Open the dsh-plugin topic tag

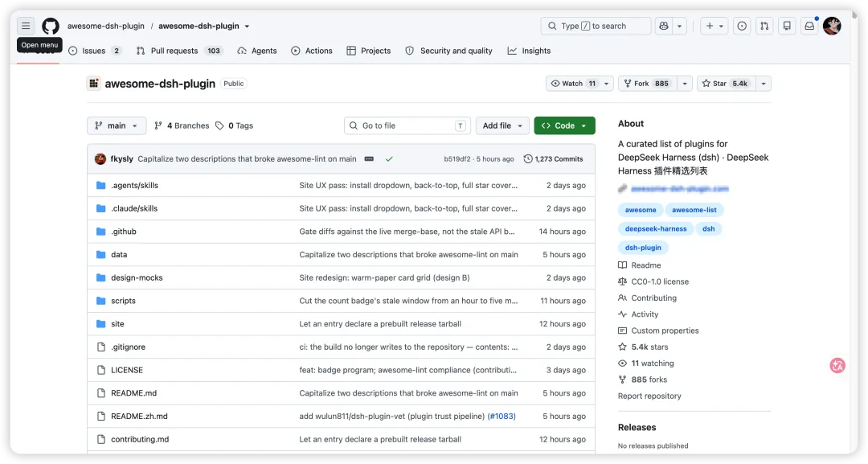pos(643,248)
